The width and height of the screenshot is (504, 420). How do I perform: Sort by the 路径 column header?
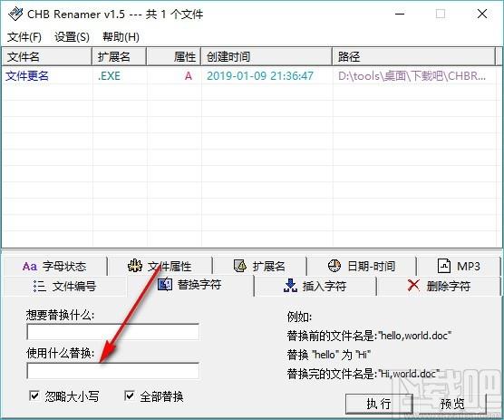[x=414, y=57]
